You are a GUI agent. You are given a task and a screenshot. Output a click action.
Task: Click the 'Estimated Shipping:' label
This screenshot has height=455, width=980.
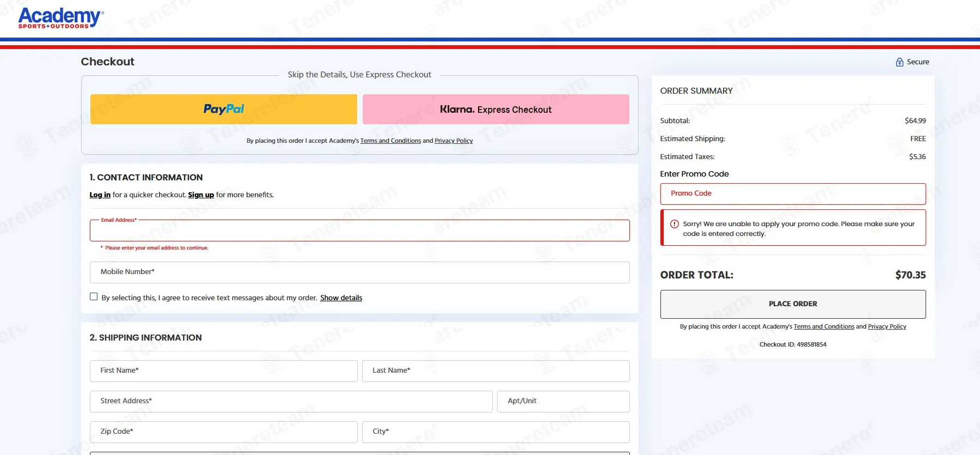tap(693, 139)
